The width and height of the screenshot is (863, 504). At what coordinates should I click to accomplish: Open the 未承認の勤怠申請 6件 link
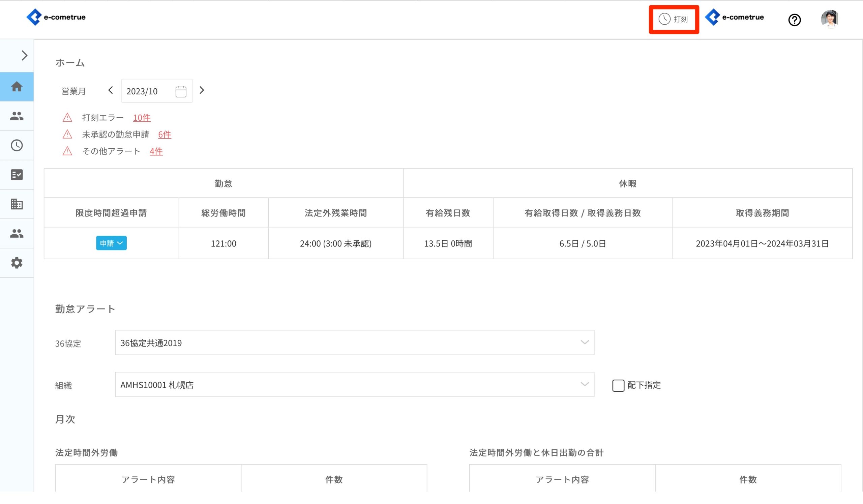(x=165, y=135)
